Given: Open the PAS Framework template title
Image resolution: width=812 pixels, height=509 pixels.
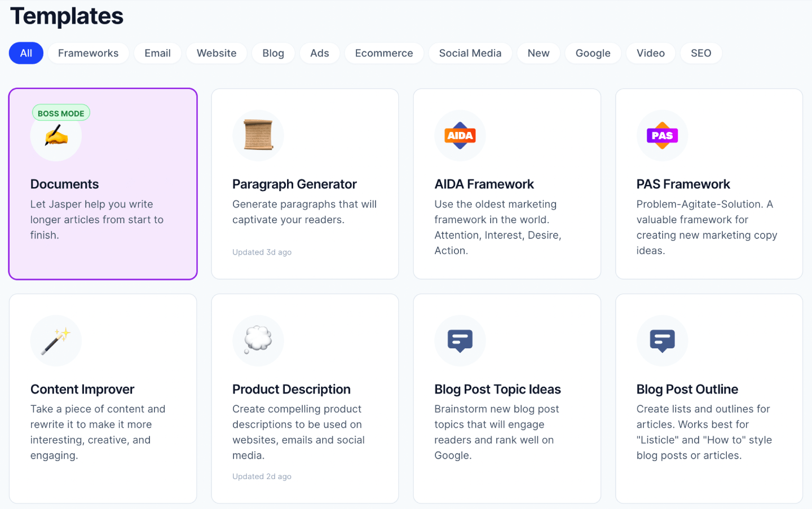Looking at the screenshot, I should pos(683,184).
